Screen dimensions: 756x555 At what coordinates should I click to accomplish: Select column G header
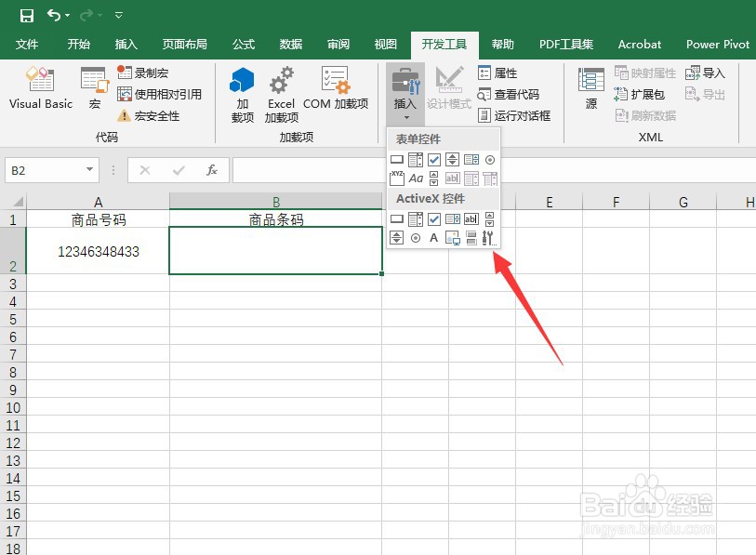(683, 202)
